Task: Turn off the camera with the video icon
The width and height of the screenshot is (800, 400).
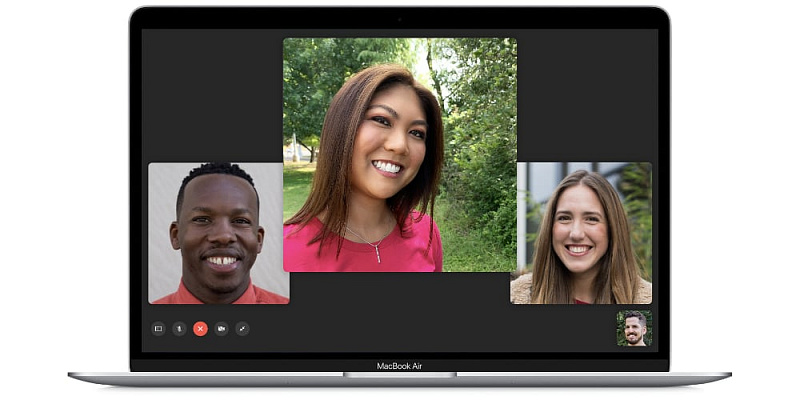Action: [221, 328]
